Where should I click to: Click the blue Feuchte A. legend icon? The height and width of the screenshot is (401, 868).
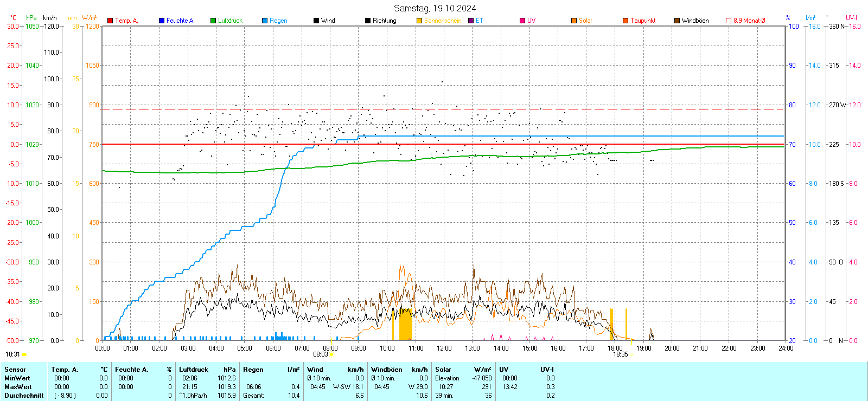pyautogui.click(x=162, y=21)
